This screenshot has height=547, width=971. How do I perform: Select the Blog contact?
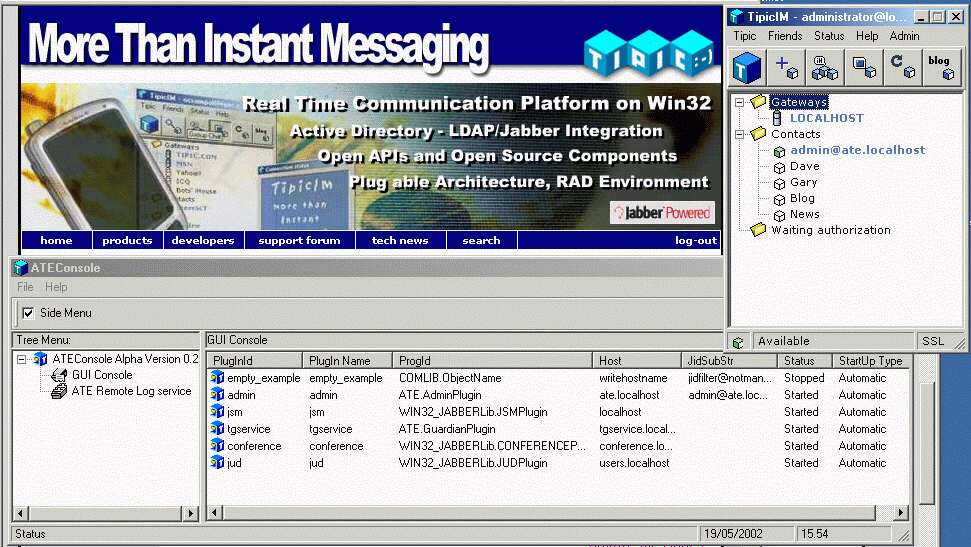802,198
